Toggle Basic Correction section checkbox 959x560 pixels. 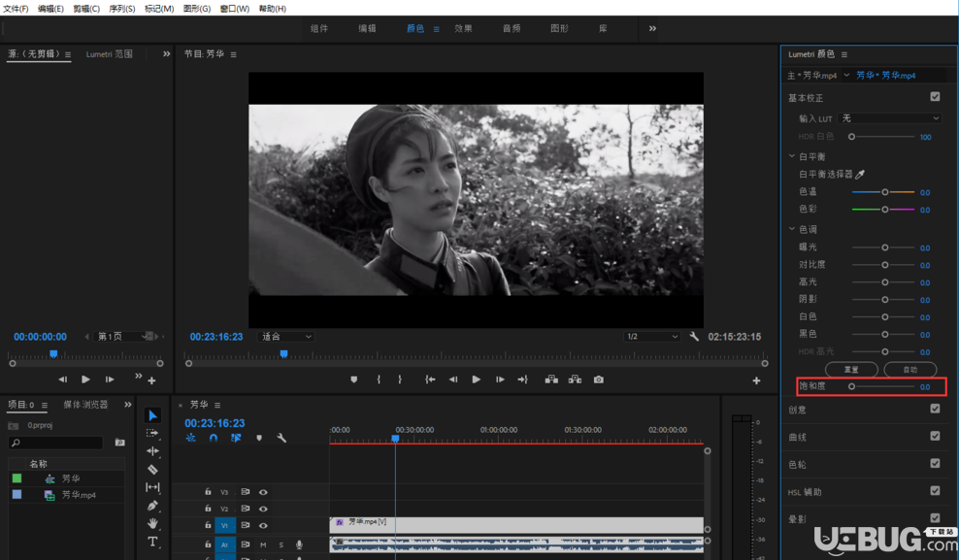pyautogui.click(x=935, y=97)
